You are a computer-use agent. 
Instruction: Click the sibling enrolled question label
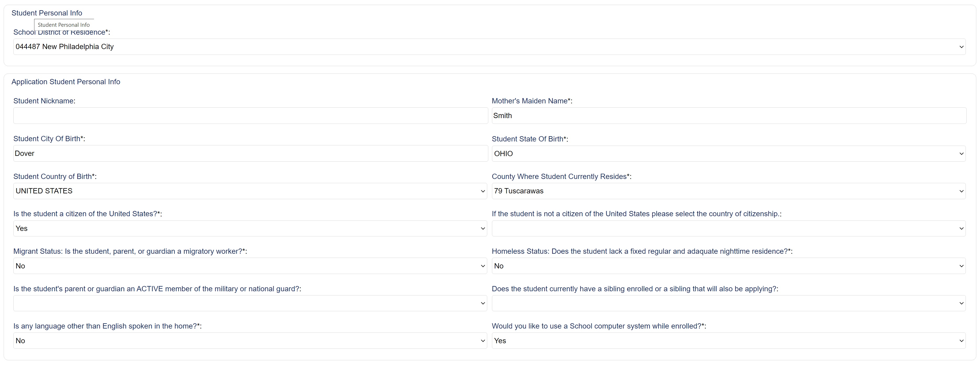tap(635, 289)
